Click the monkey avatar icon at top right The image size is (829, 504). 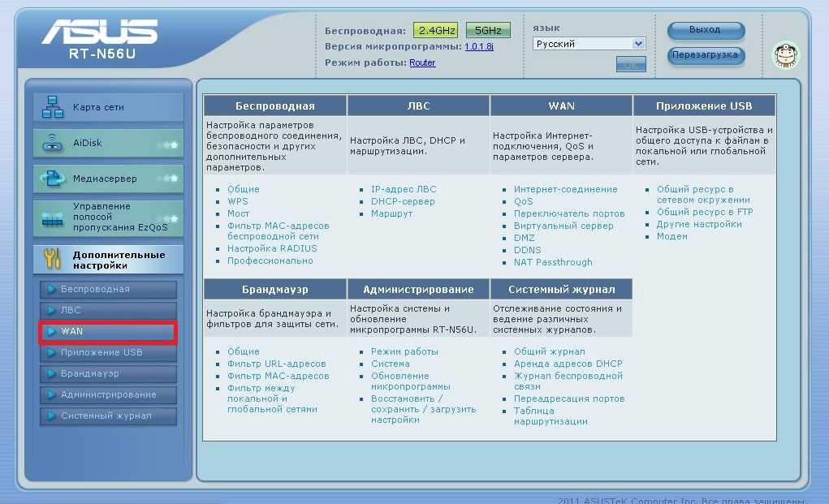[785, 55]
